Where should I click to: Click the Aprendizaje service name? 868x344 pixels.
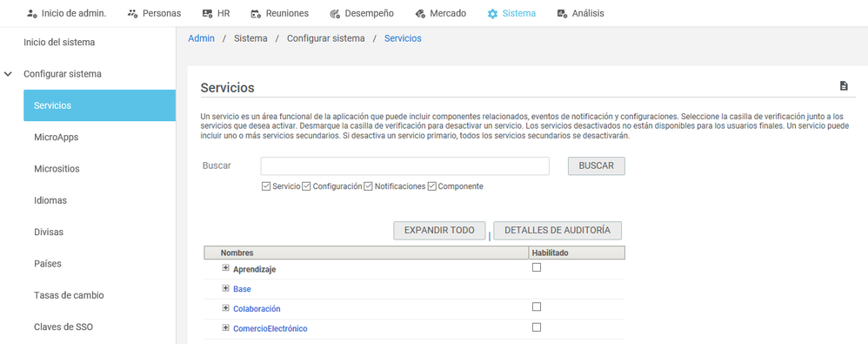click(255, 269)
